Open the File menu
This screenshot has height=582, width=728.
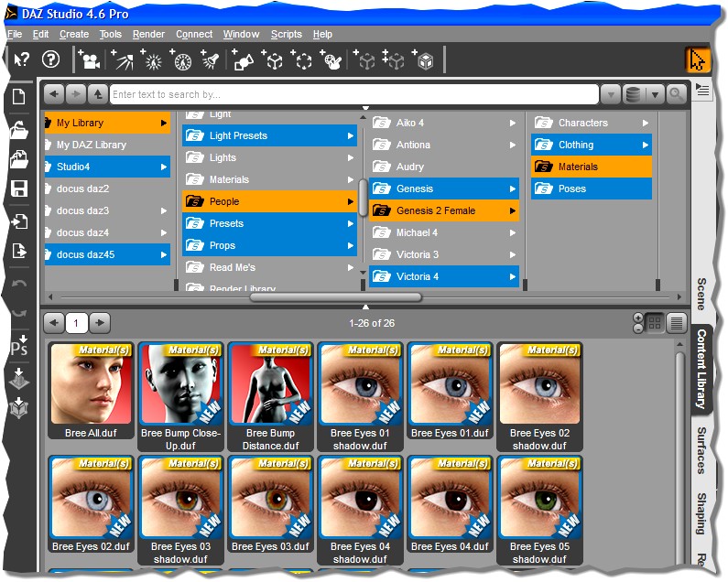click(x=15, y=35)
